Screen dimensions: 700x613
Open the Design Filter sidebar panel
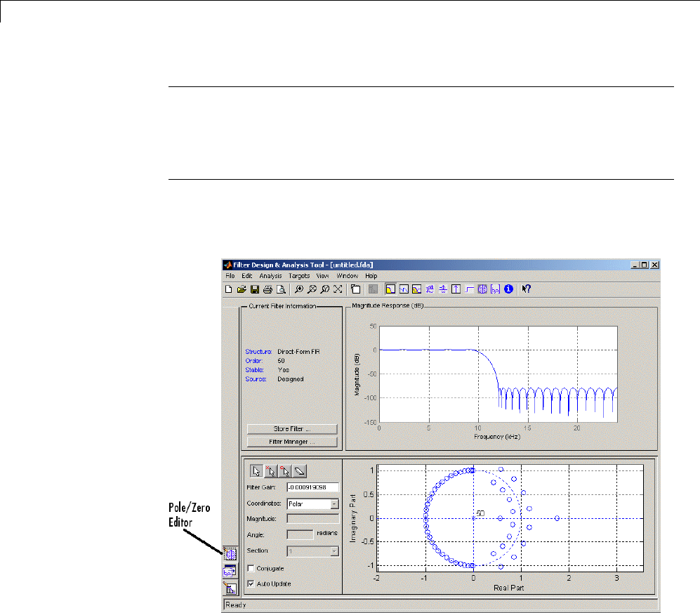[230, 588]
